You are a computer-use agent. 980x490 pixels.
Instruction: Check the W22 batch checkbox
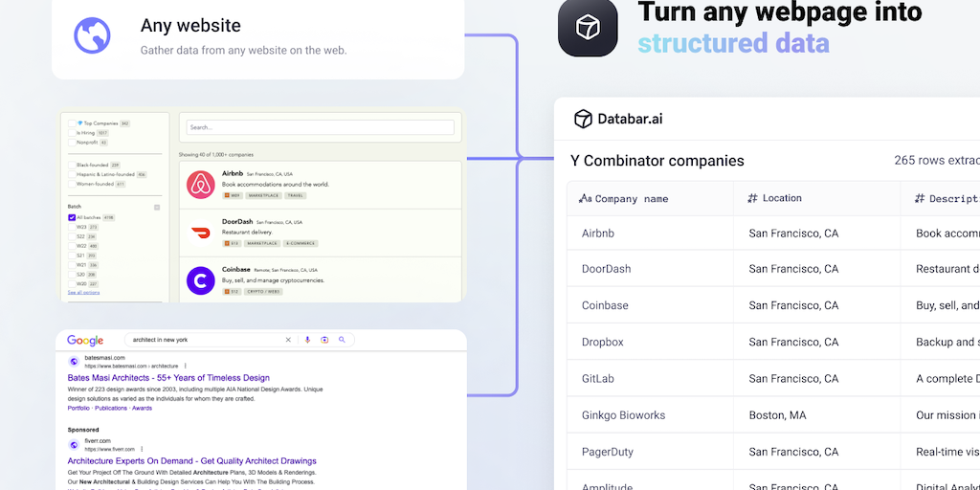pyautogui.click(x=72, y=246)
